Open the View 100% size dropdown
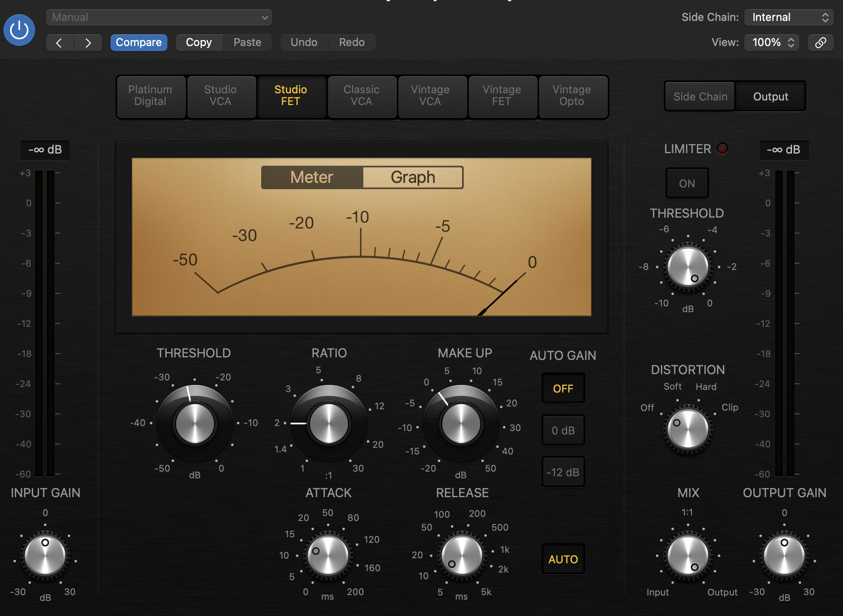This screenshot has width=843, height=616. 772,43
